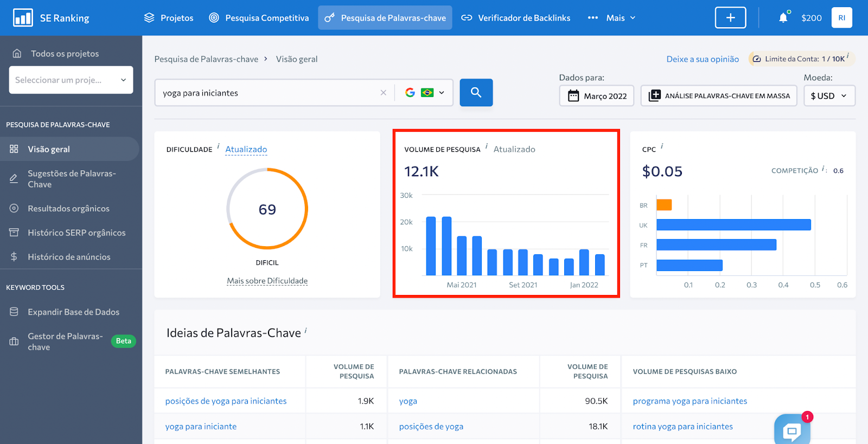Screen dimensions: 868x444
Task: Open the Projetos menu
Action: click(169, 18)
